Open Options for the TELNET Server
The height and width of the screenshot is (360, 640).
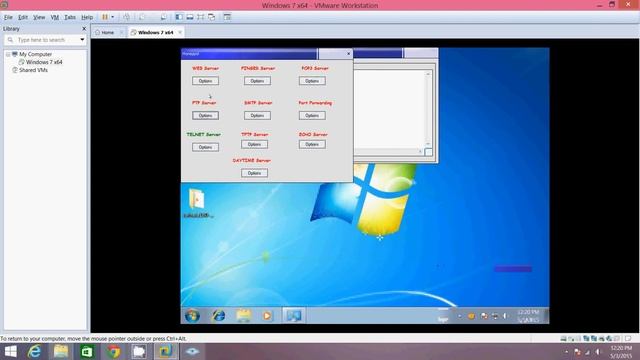(205, 147)
